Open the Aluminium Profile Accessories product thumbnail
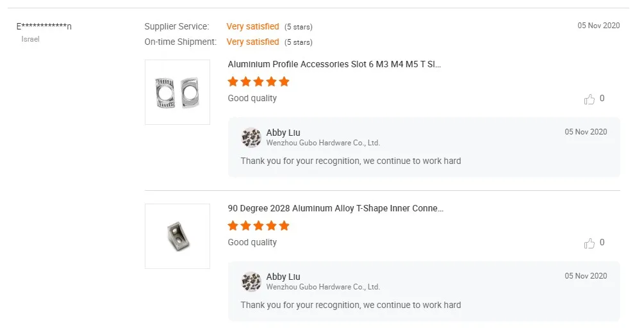The width and height of the screenshot is (644, 333). pos(178,92)
